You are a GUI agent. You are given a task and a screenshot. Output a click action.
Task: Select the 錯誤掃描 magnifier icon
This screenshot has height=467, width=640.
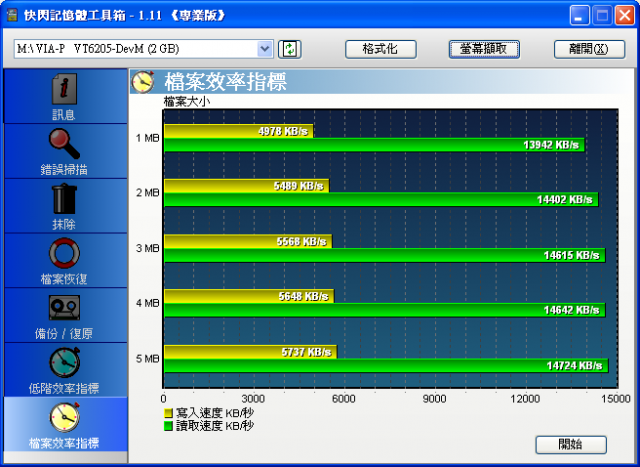64,143
